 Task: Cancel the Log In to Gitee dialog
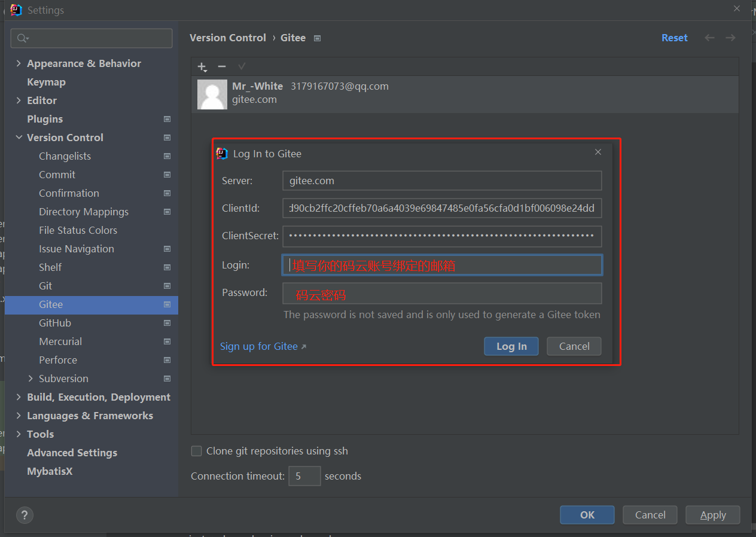coord(574,346)
